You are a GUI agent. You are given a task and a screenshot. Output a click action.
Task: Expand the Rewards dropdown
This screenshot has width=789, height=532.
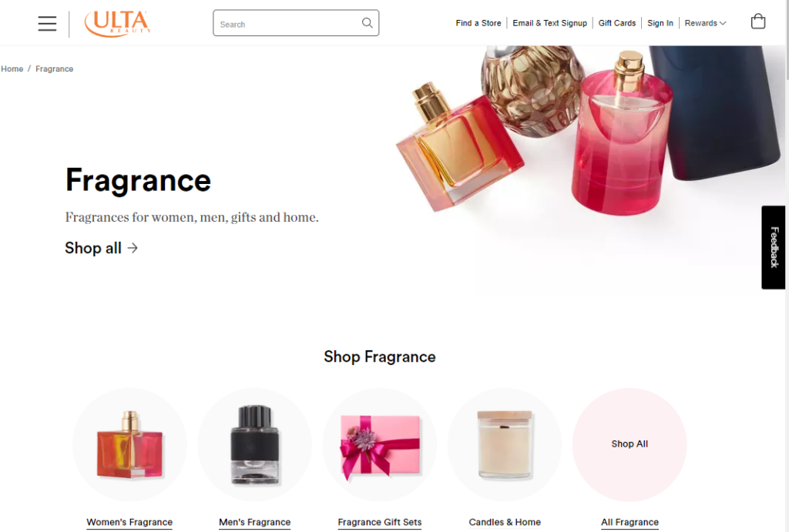coord(705,23)
